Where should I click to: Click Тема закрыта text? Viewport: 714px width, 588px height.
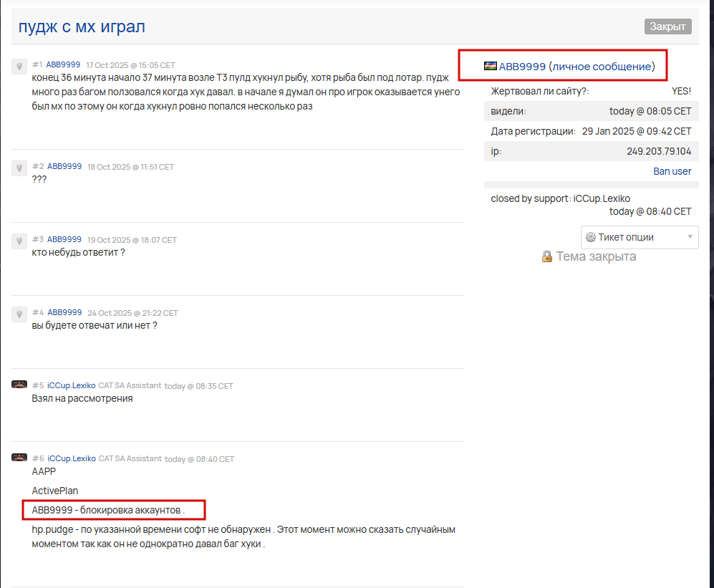[596, 256]
